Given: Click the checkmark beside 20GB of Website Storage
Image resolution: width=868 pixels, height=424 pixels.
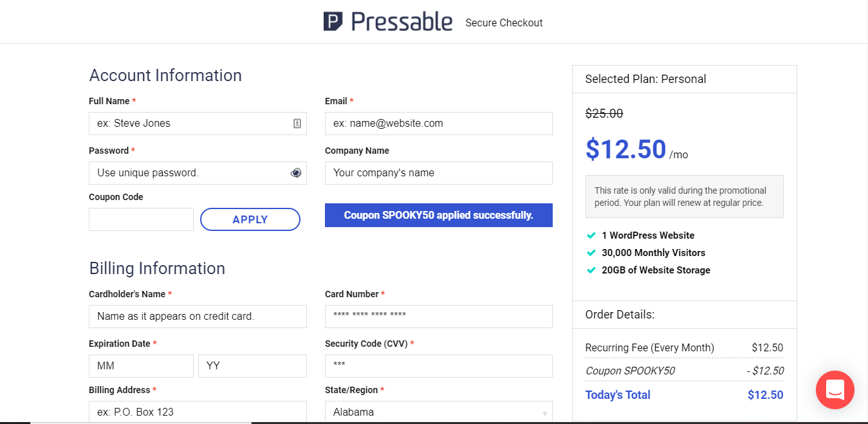Looking at the screenshot, I should coord(591,270).
